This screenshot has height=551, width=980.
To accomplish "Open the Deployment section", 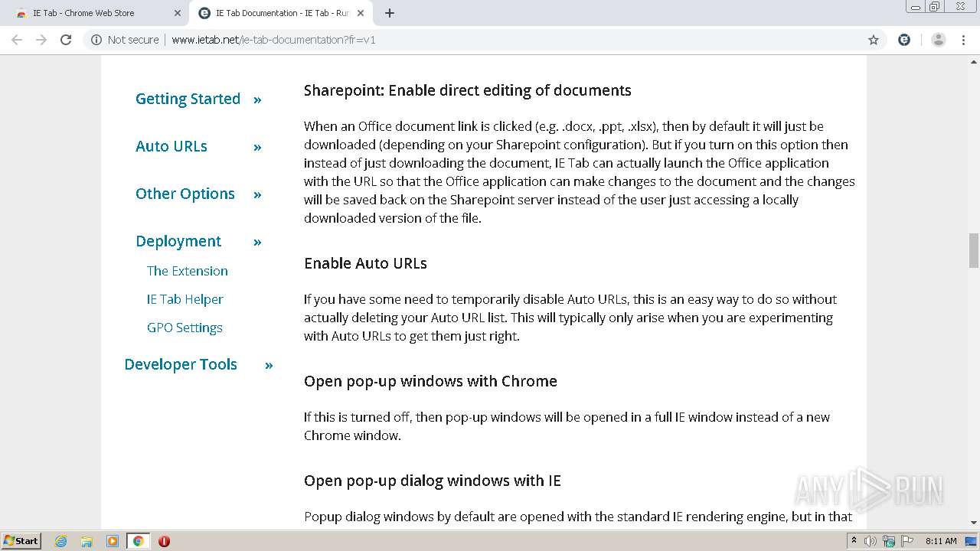I will 178,241.
